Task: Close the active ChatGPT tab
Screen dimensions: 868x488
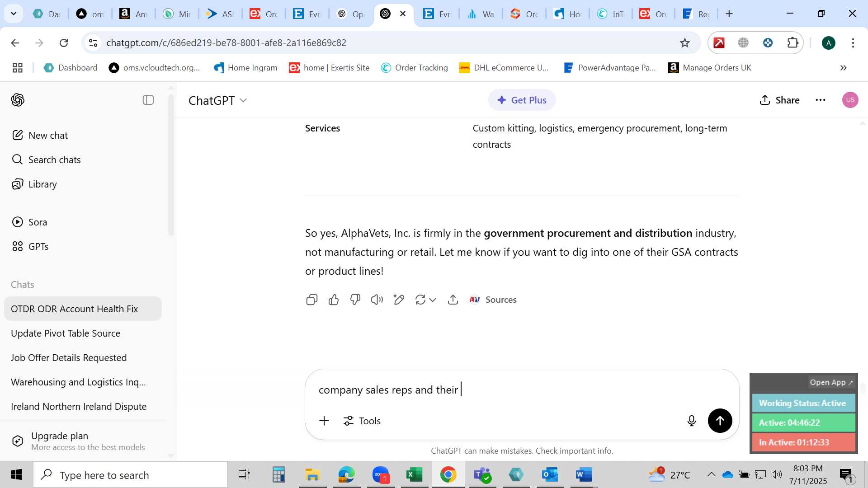Action: (x=403, y=14)
